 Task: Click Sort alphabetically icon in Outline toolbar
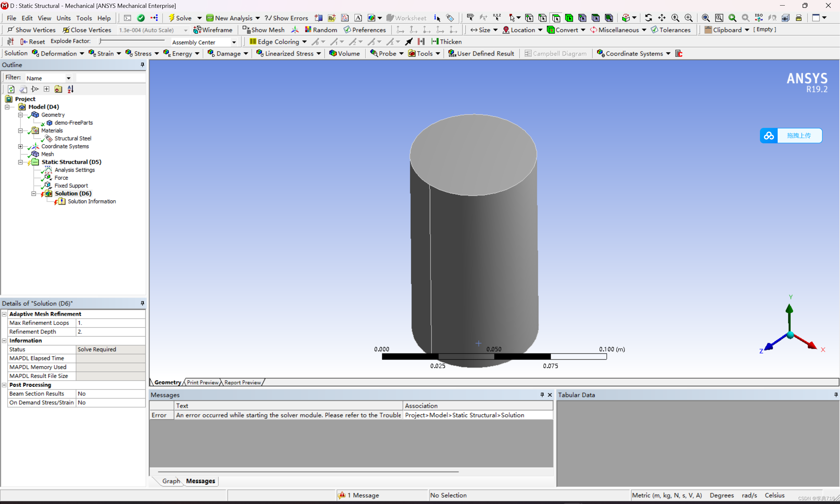pos(70,89)
